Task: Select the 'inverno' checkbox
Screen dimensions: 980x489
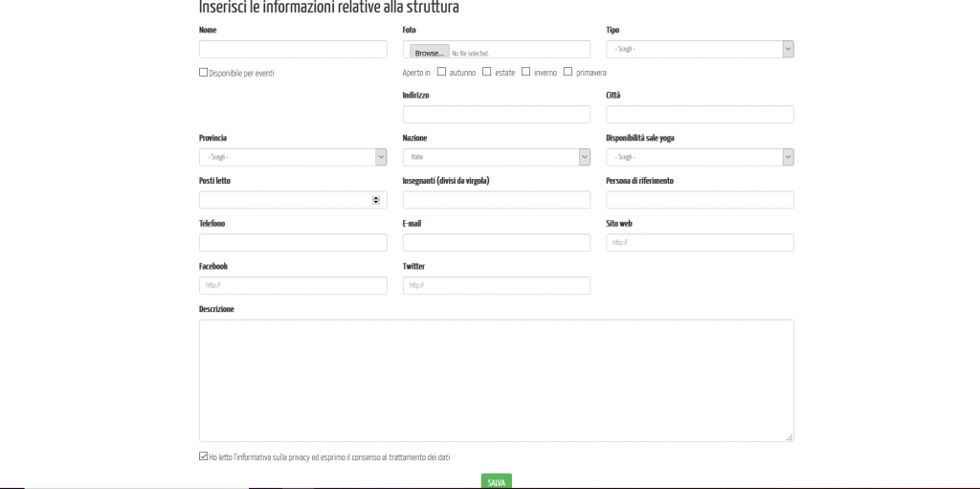Action: coord(526,72)
